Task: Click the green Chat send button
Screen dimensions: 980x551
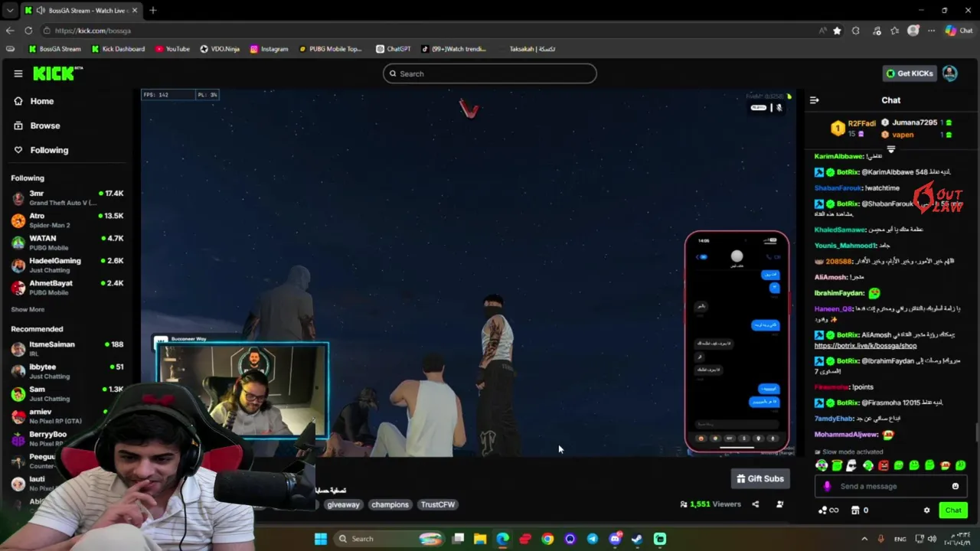Action: pos(952,510)
